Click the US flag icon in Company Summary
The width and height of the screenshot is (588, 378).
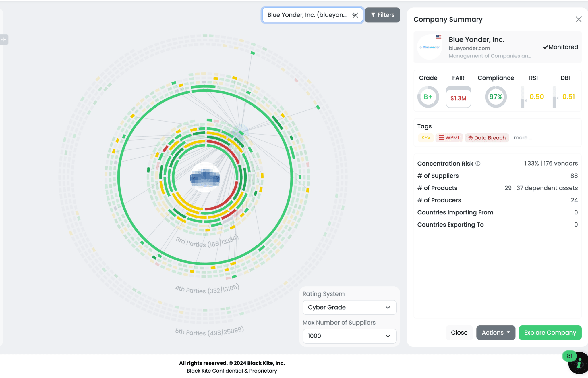click(x=438, y=37)
